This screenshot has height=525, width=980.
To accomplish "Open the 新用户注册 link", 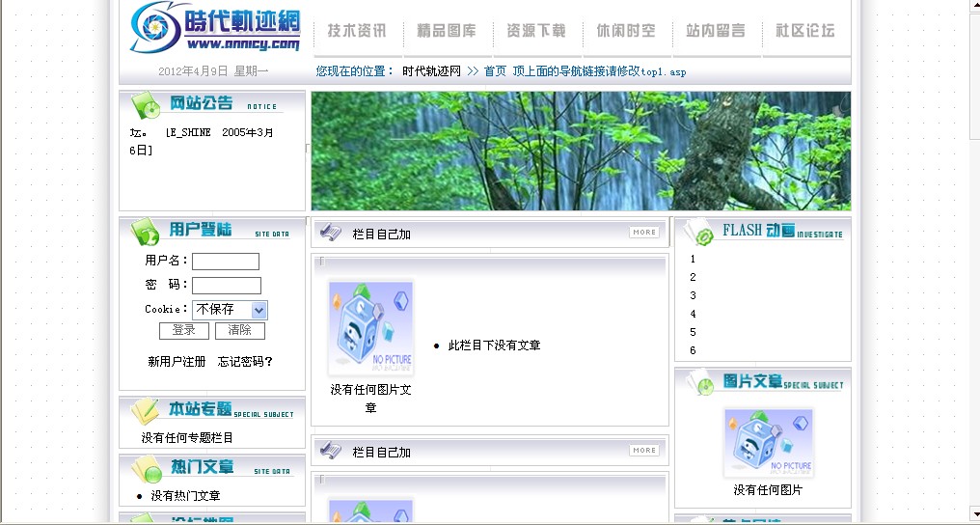I will coord(177,361).
